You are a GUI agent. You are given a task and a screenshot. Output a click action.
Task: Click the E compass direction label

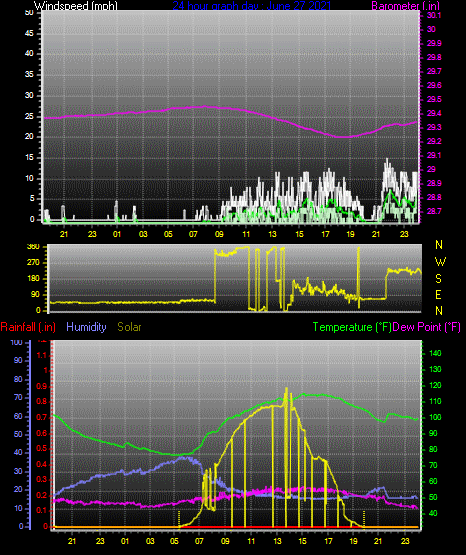point(438,294)
